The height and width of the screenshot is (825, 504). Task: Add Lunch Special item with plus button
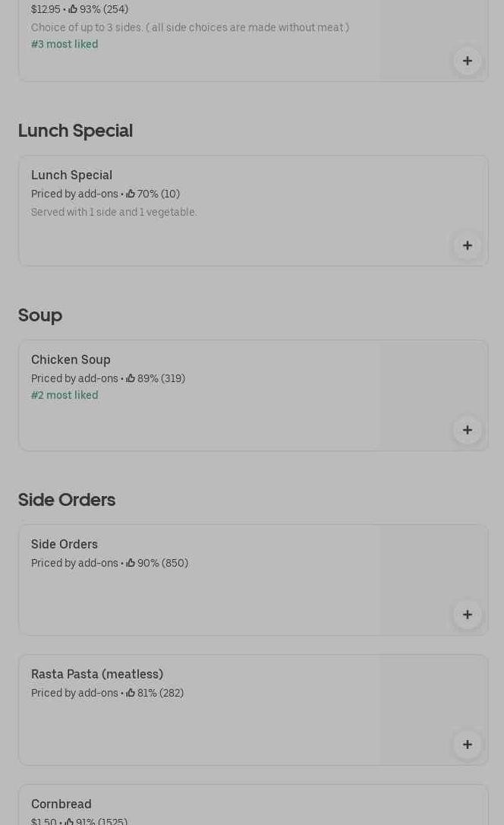pos(467,245)
